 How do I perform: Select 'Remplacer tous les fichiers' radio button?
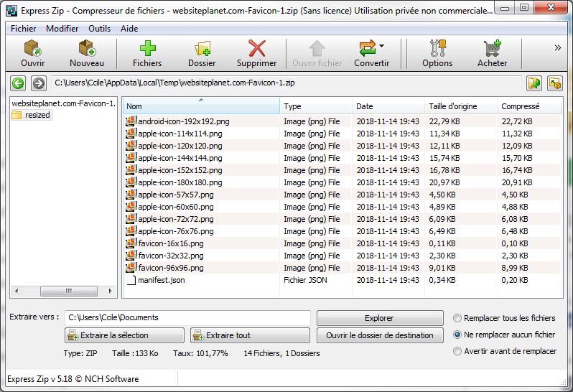[457, 318]
